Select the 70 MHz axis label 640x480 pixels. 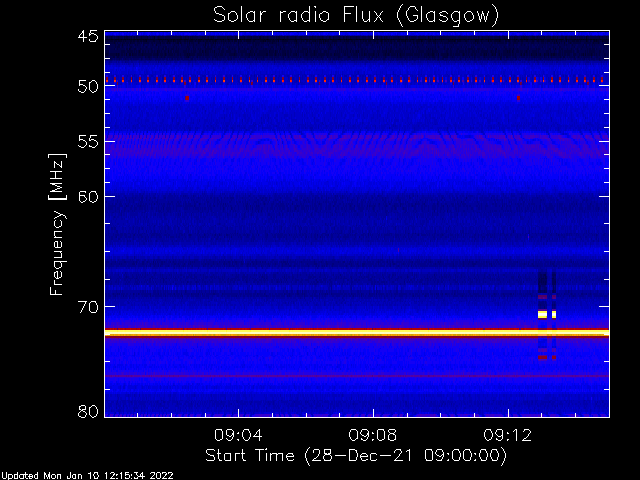[88, 307]
